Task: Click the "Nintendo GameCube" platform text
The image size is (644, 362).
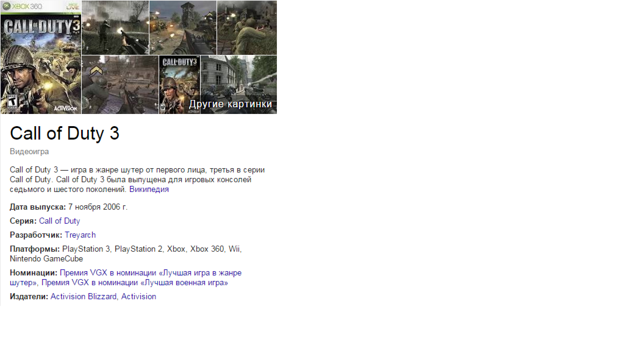Action: click(46, 259)
